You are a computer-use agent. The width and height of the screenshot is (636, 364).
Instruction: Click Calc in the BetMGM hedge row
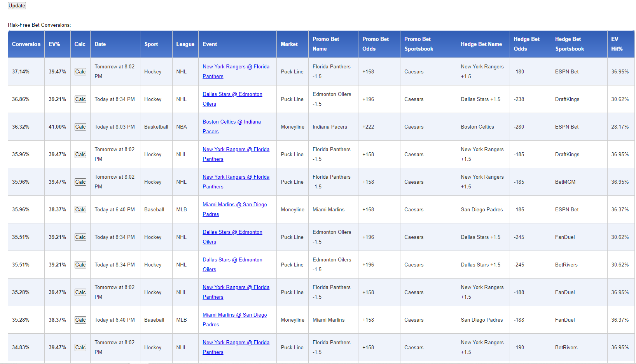click(80, 182)
